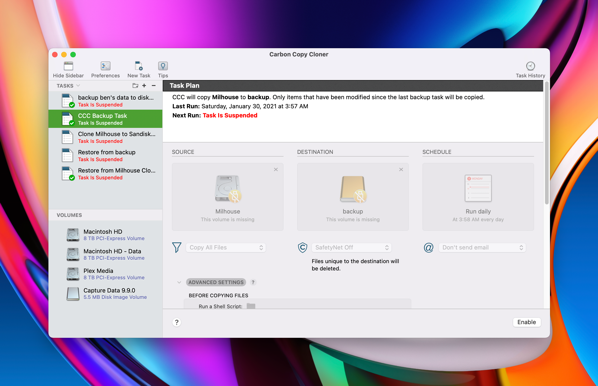Clear the destination with its X button
The height and width of the screenshot is (386, 598).
point(401,169)
